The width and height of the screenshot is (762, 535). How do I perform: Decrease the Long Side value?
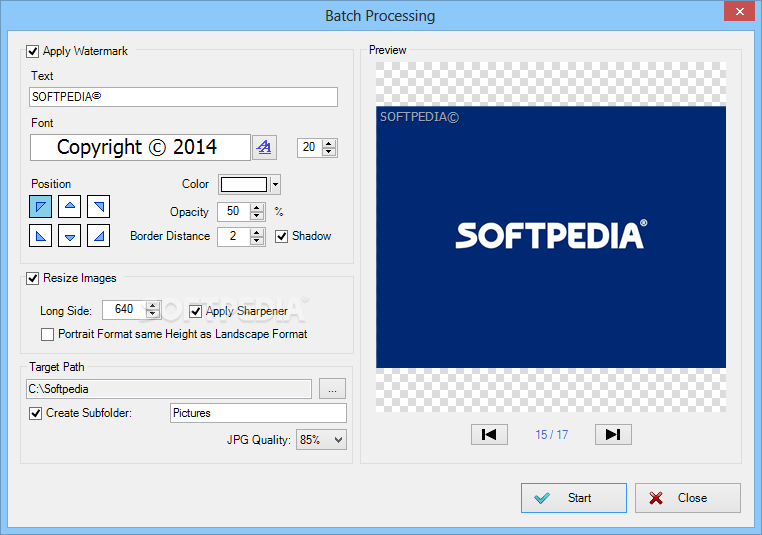[153, 314]
